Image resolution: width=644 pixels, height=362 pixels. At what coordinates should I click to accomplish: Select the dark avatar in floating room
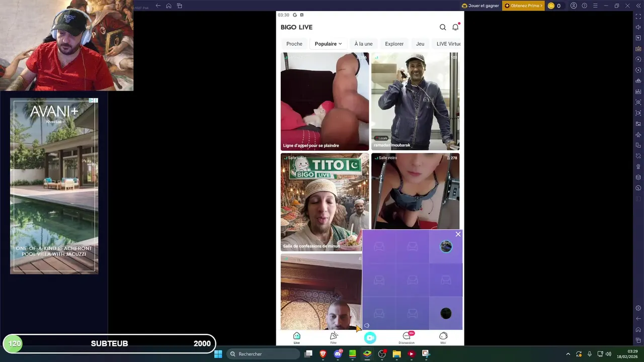(x=446, y=314)
